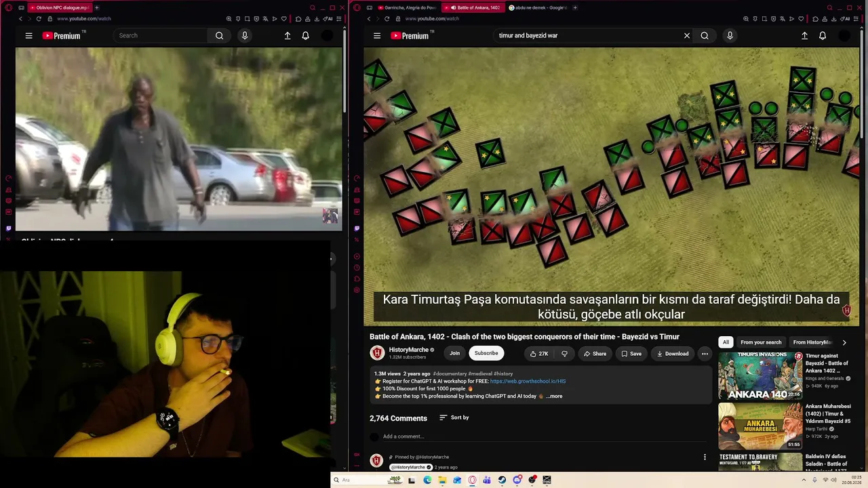Open HistoryMarche channel name link
Image resolution: width=868 pixels, height=488 pixels.
tap(408, 350)
